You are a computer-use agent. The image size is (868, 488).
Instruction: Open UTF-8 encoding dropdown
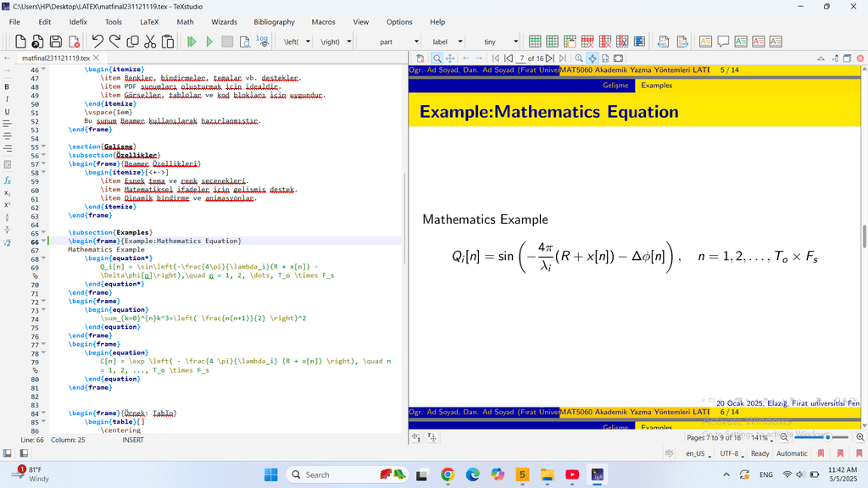(732, 453)
